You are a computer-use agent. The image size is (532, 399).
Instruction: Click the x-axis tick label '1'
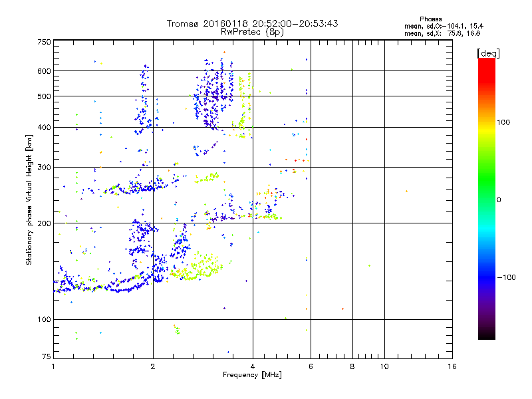53,366
